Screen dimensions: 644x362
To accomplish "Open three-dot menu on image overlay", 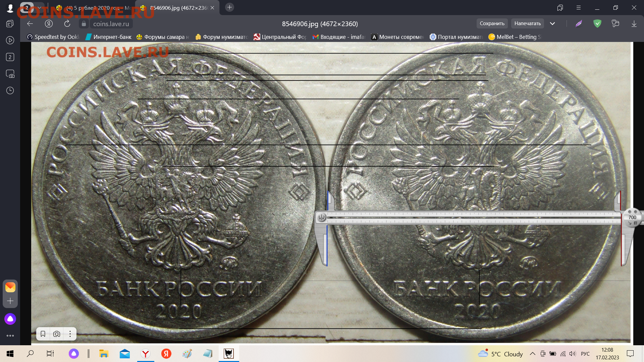I will click(x=70, y=334).
